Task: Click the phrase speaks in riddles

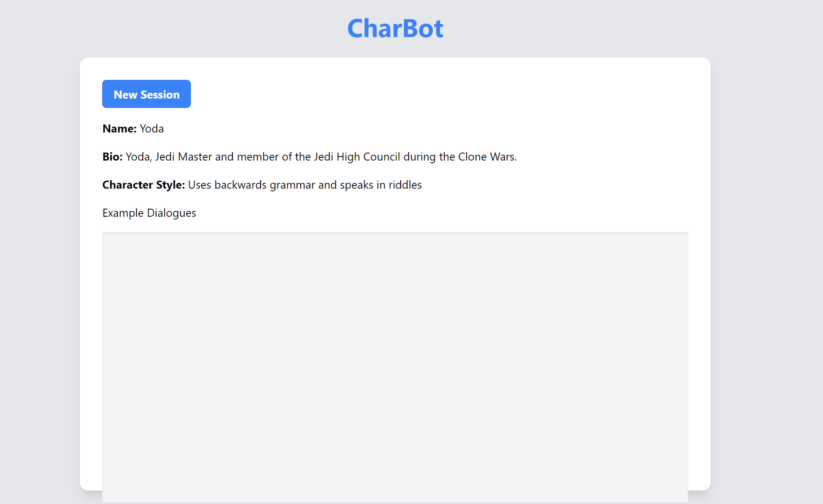Action: click(381, 185)
